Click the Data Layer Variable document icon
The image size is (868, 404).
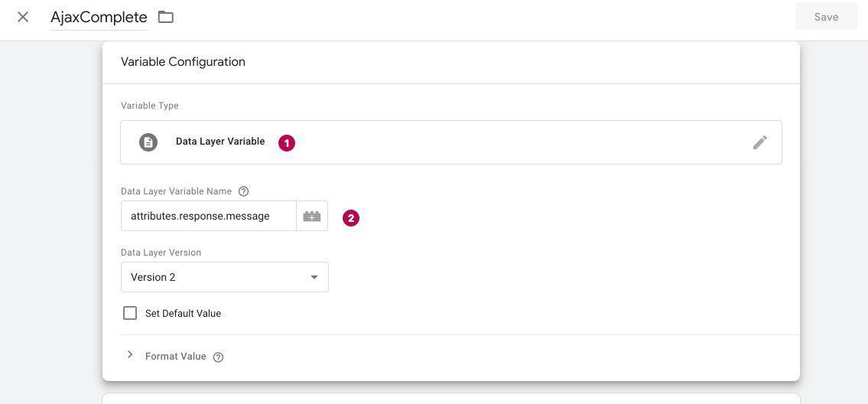pyautogui.click(x=148, y=142)
